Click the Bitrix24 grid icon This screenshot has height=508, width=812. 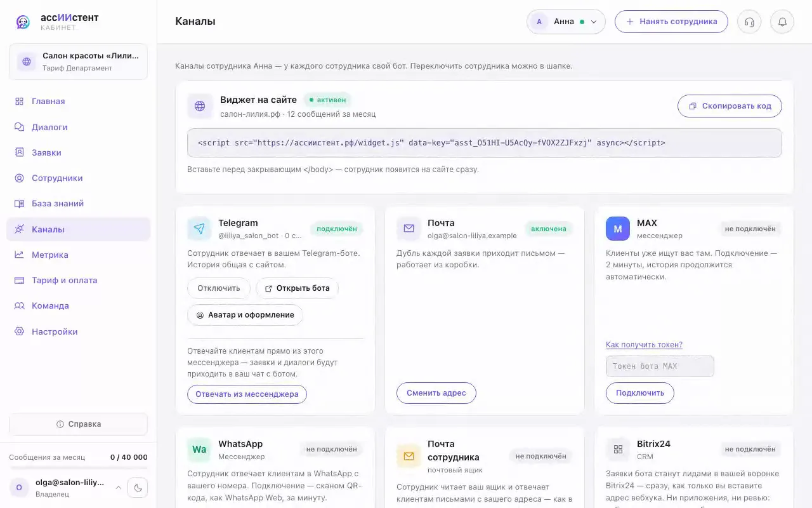(x=618, y=450)
